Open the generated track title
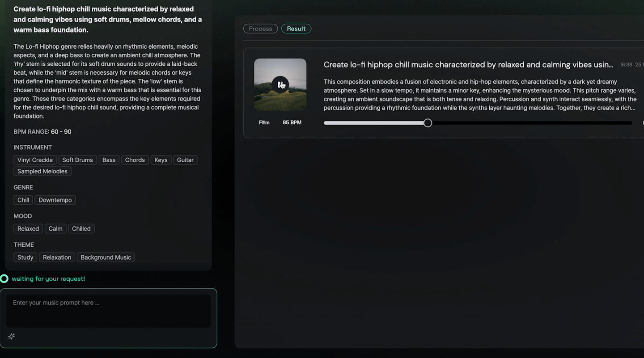The image size is (644, 358). click(x=468, y=65)
